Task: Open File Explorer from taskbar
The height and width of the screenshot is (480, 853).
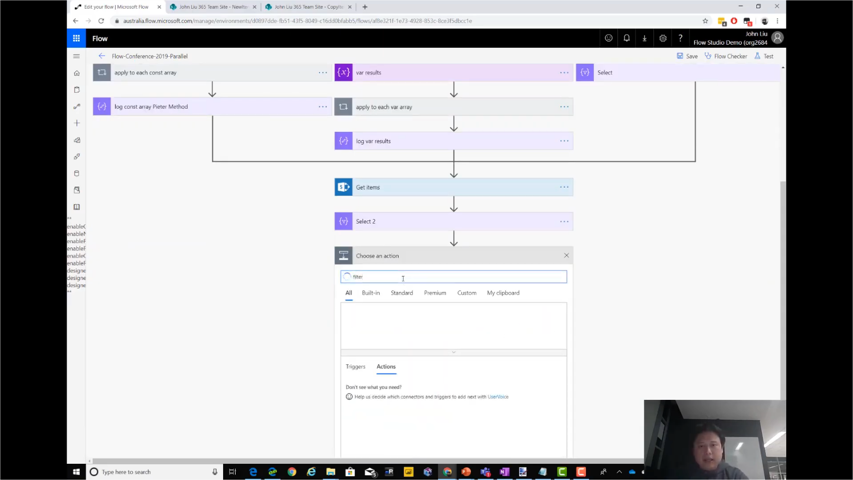Action: 331,472
